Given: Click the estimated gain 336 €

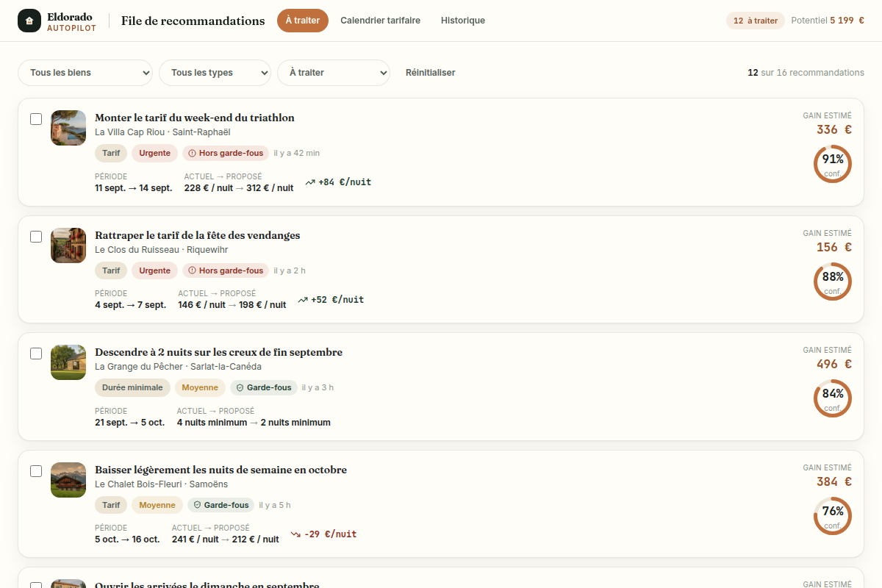Looking at the screenshot, I should pos(834,130).
